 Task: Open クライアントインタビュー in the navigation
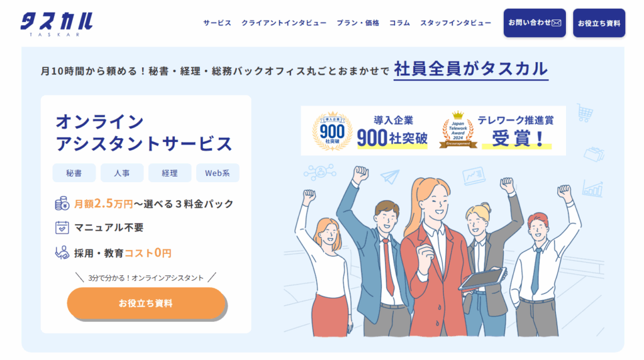click(x=284, y=23)
